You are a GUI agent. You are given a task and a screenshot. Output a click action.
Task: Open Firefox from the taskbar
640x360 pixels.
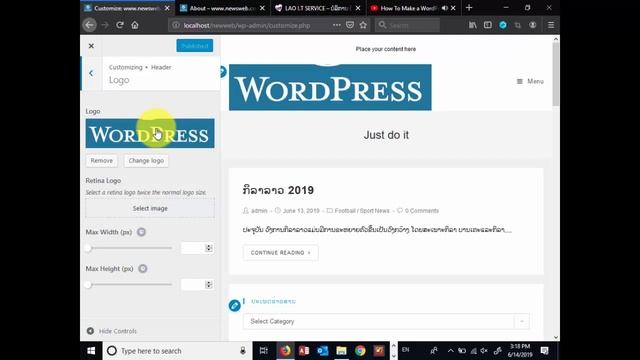(x=285, y=351)
